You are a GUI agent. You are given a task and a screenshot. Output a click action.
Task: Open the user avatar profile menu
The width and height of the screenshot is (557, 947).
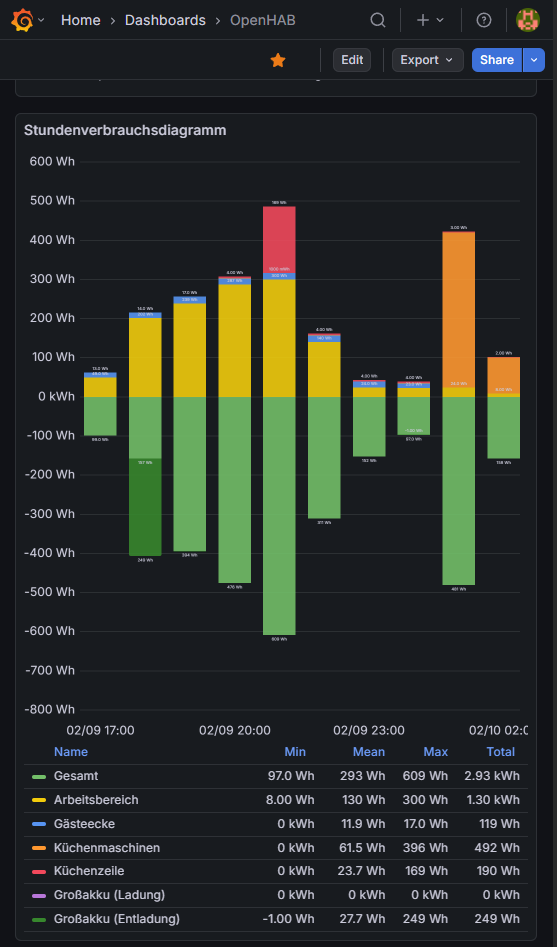[528, 20]
